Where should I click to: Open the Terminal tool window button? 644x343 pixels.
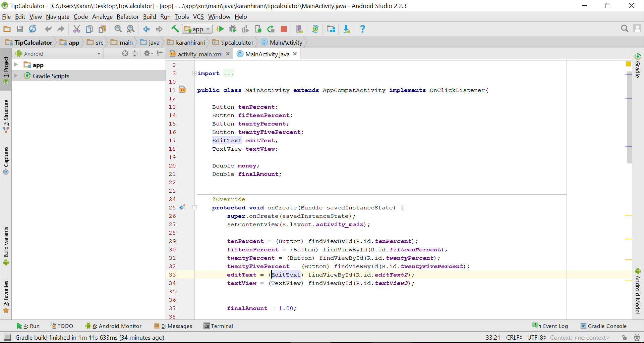point(219,326)
